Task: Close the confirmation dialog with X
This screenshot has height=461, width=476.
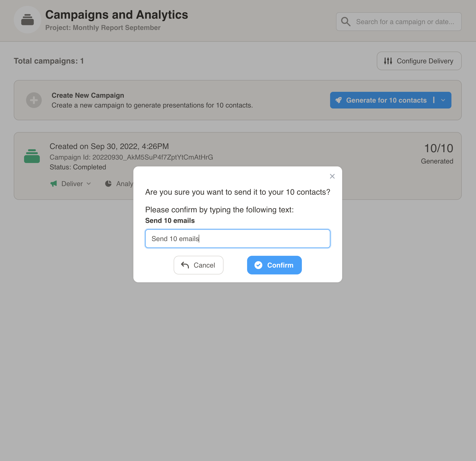Action: pyautogui.click(x=332, y=176)
